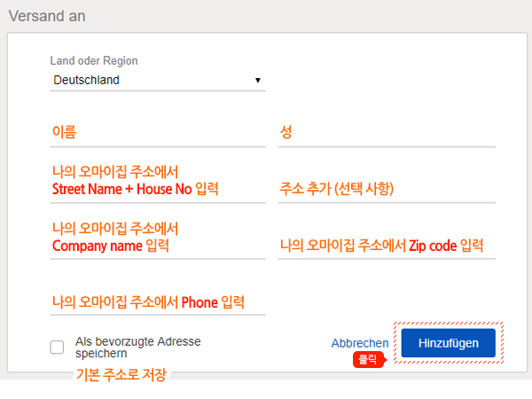Select the Company name input field
532x399 pixels.
coord(158,240)
